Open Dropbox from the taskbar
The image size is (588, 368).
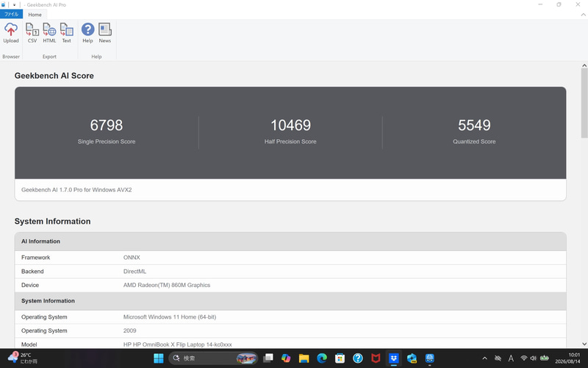click(x=394, y=358)
